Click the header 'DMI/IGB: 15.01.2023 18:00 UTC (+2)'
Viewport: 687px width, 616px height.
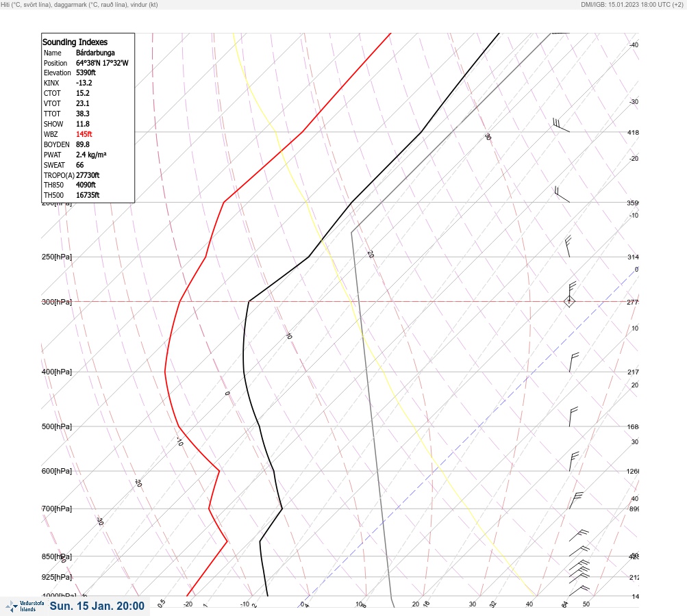point(632,4)
